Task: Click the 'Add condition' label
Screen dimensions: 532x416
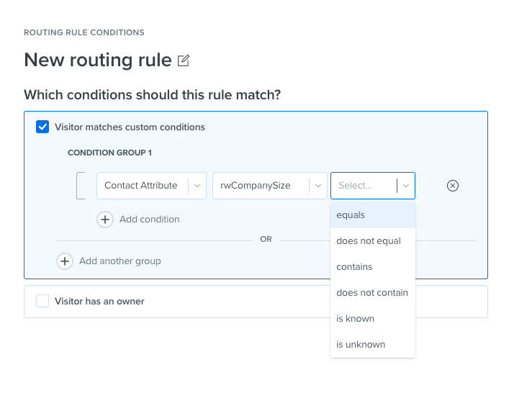Action: [x=150, y=220]
